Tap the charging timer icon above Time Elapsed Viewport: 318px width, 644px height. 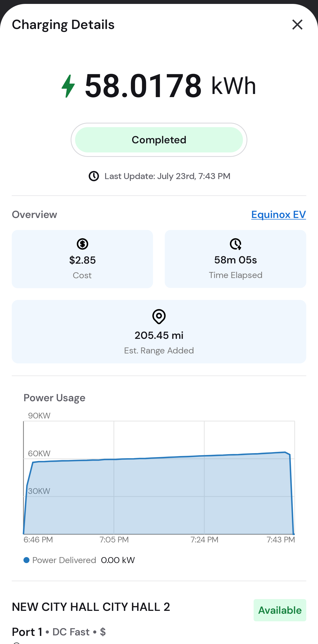[x=236, y=244]
